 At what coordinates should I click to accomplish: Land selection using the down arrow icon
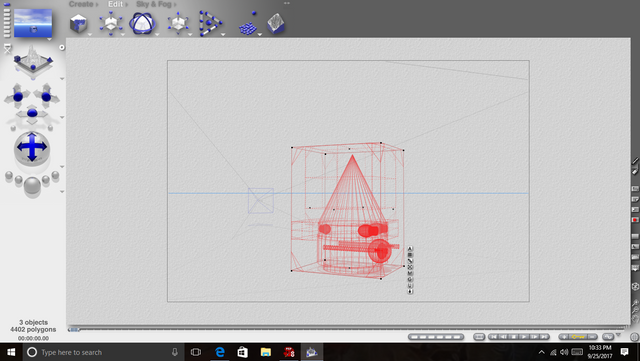click(x=410, y=292)
